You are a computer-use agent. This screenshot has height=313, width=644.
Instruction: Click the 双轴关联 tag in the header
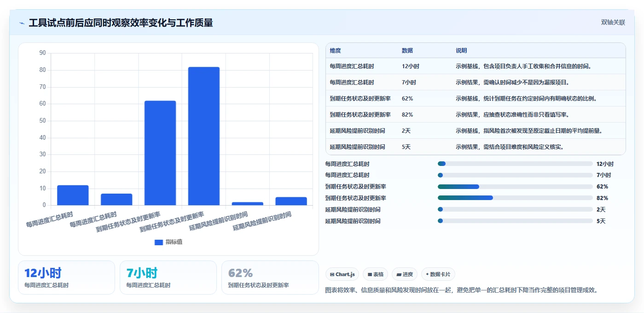click(613, 23)
